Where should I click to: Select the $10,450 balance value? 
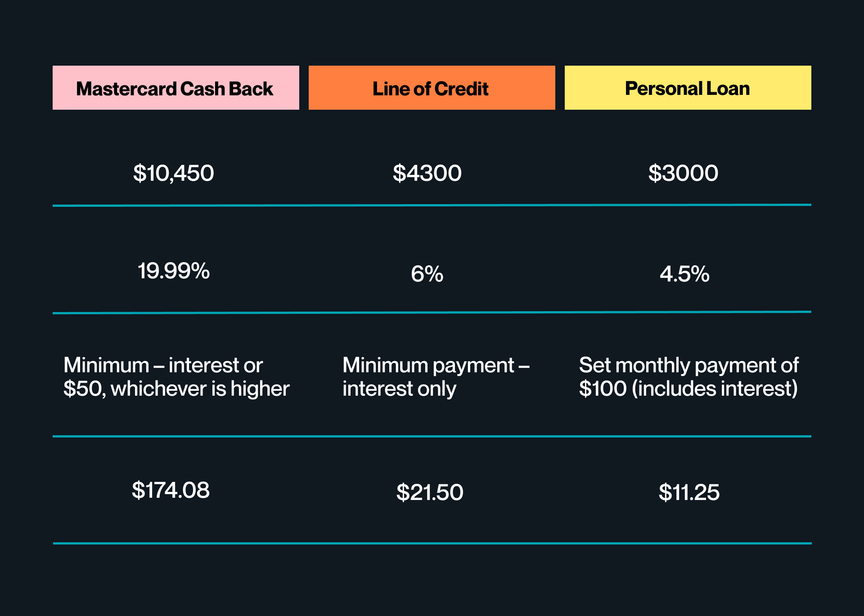click(173, 174)
